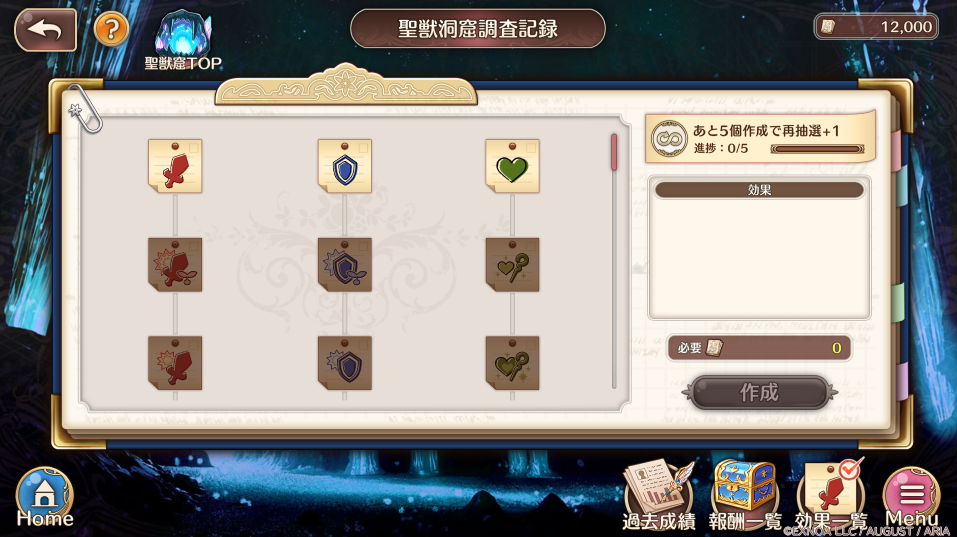
Task: Select the locked shield-with-sprout note in middle row
Action: [345, 265]
